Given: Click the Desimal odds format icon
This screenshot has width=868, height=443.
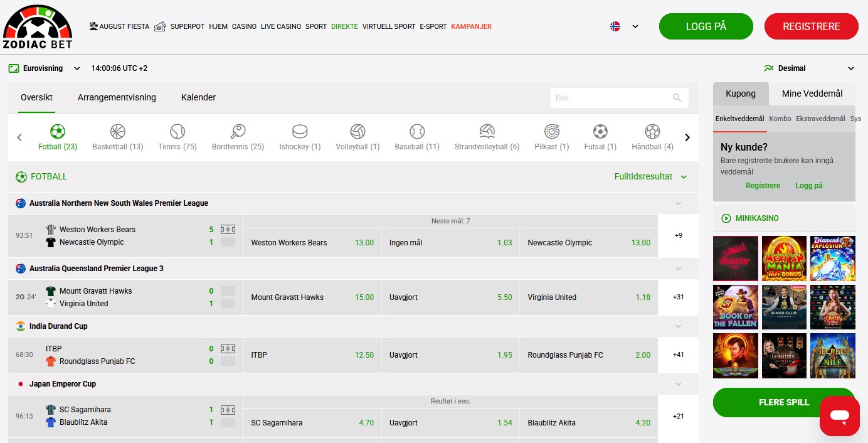Looking at the screenshot, I should point(768,68).
